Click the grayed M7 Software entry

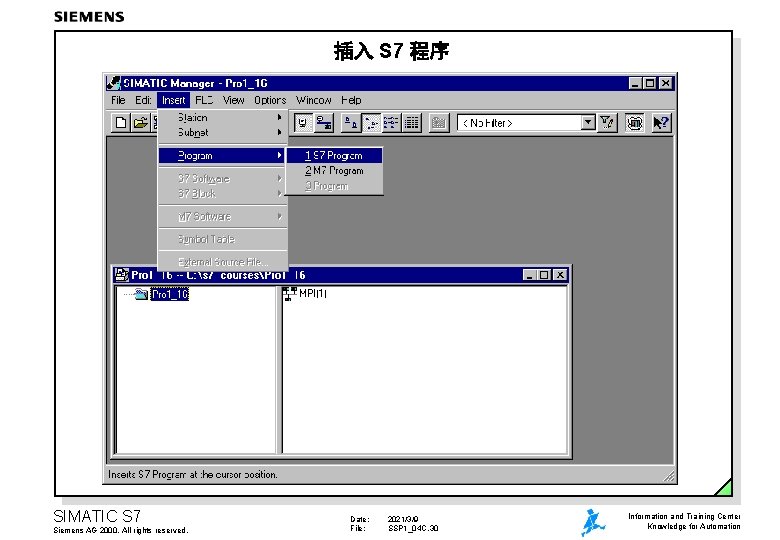tap(223, 216)
